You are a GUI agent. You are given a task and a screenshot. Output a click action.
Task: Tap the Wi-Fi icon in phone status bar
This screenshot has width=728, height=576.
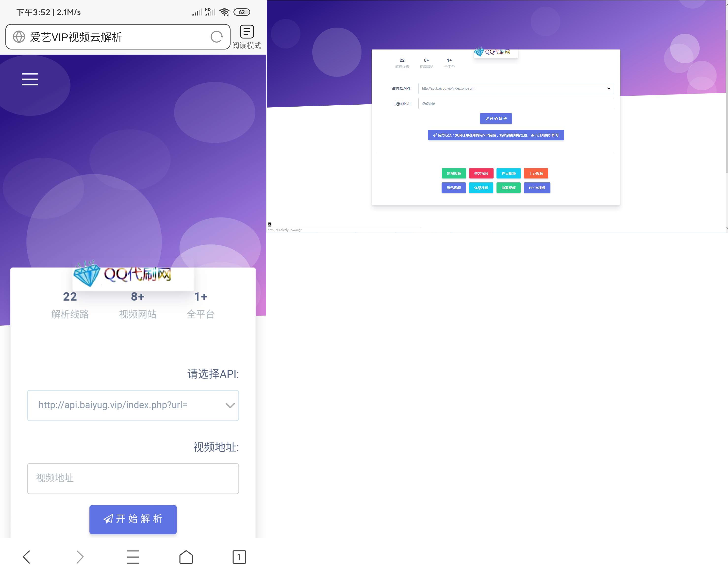[x=224, y=12]
